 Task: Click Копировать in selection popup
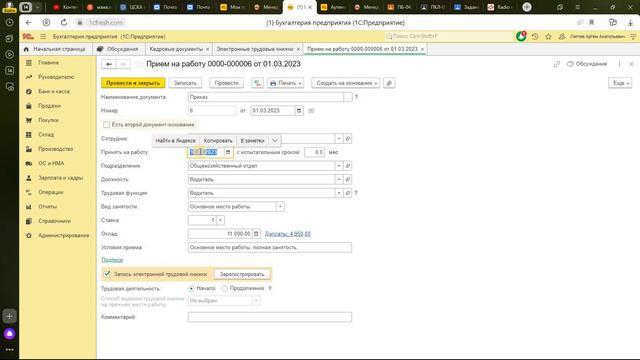[218, 140]
